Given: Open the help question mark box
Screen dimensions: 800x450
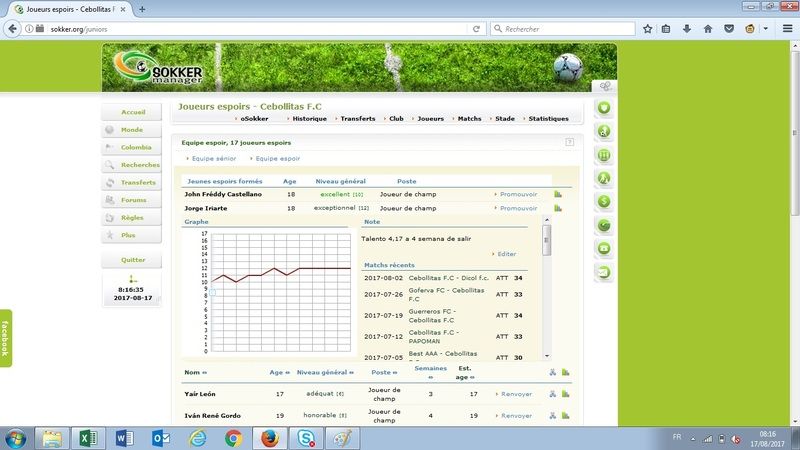Looking at the screenshot, I should 569,143.
